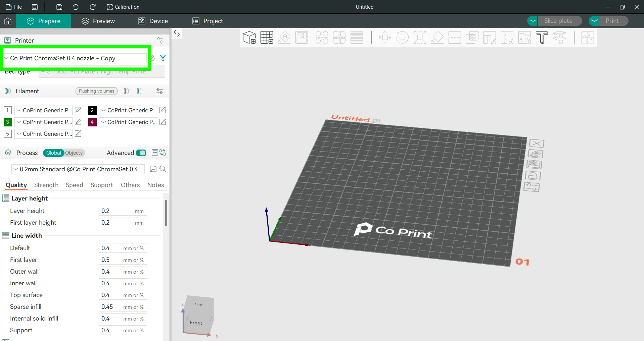Click the Auto orient toolbar icon

[x=284, y=38]
